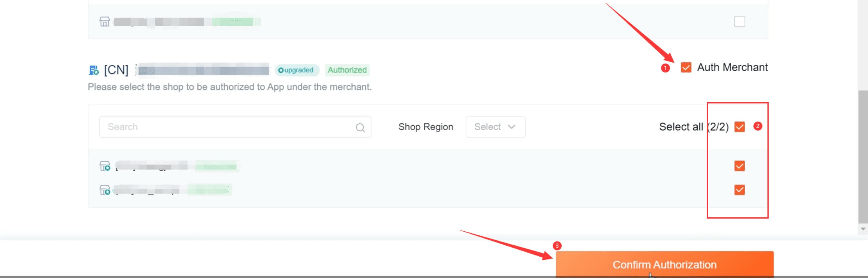Click the upgraded badge next to merchant
The image size is (868, 278).
(x=296, y=70)
